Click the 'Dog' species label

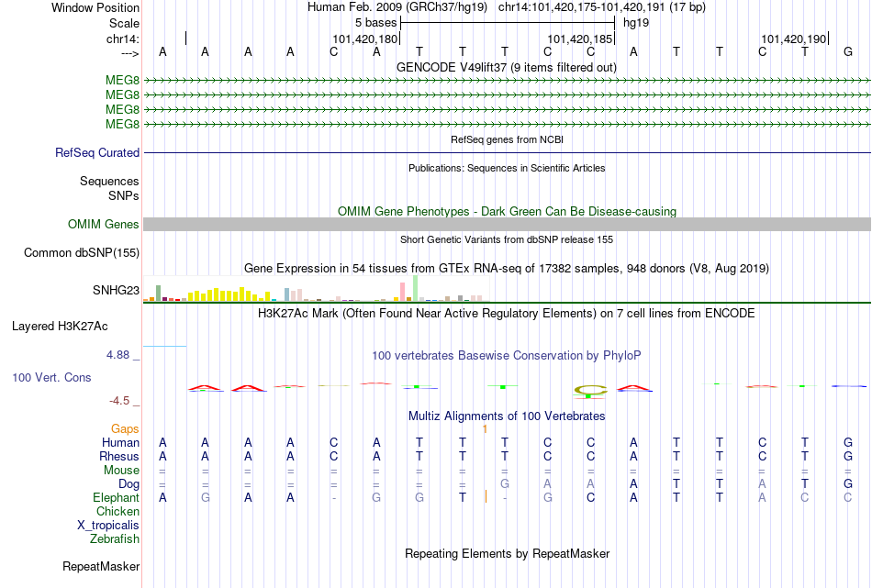click(129, 484)
